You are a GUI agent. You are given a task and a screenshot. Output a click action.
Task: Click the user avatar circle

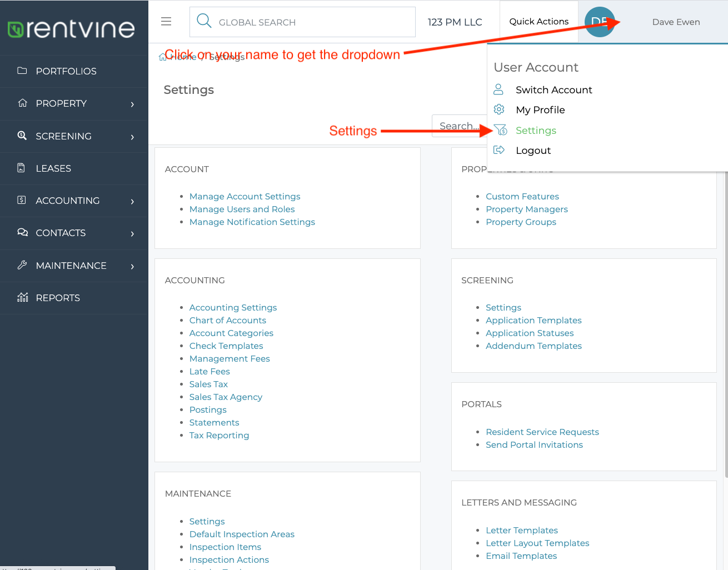click(x=600, y=22)
